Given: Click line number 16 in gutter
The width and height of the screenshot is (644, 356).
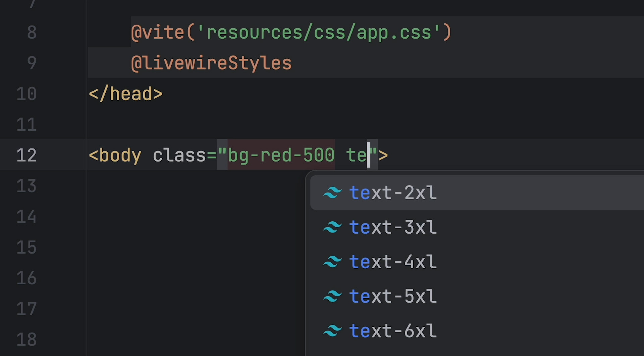Looking at the screenshot, I should click(26, 278).
